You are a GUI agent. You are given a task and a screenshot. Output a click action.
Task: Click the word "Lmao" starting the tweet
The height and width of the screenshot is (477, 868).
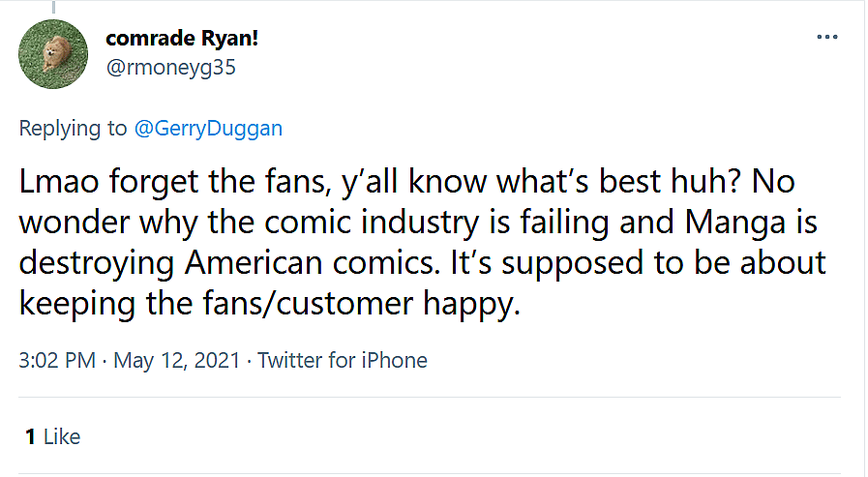(x=55, y=182)
